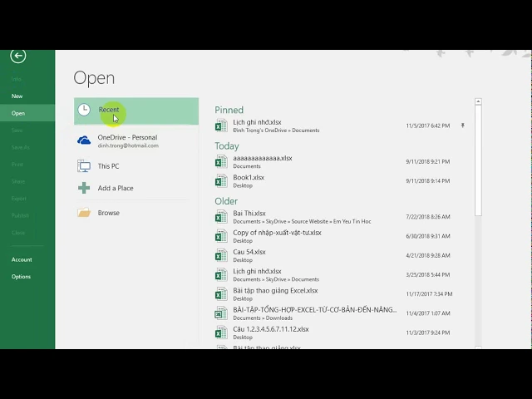Click Excel icon beside Book1.xlsx
Screen dimensions: 532x399
pyautogui.click(x=220, y=180)
